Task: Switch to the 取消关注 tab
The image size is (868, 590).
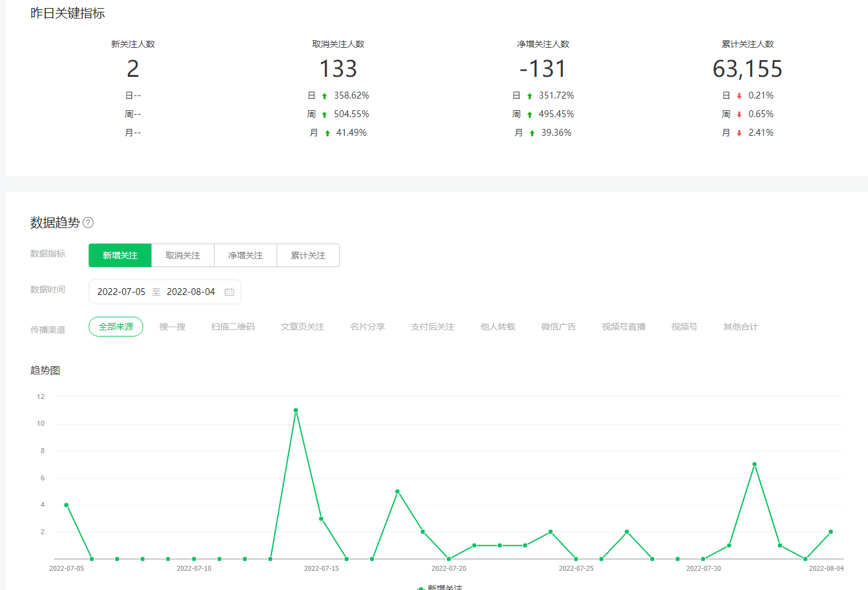Action: point(183,255)
